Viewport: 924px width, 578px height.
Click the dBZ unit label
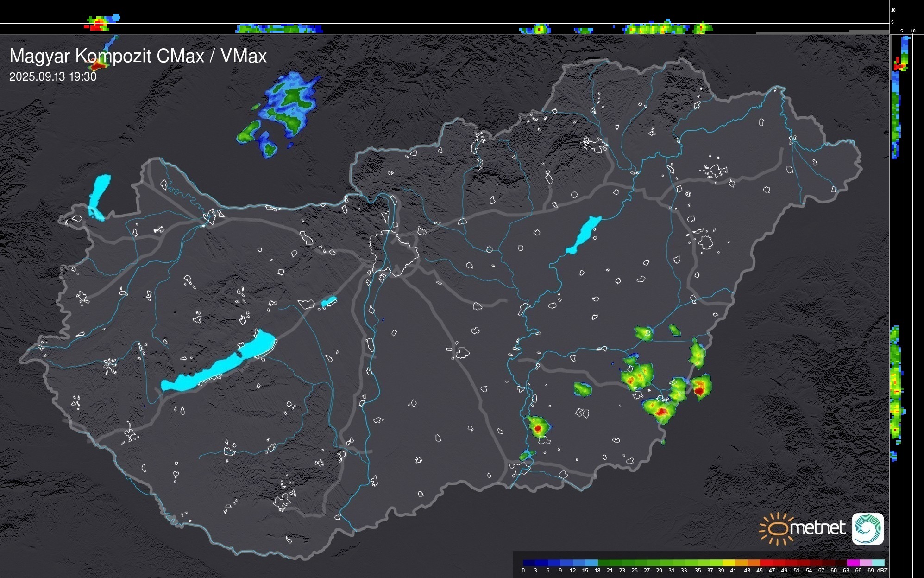pos(882,571)
